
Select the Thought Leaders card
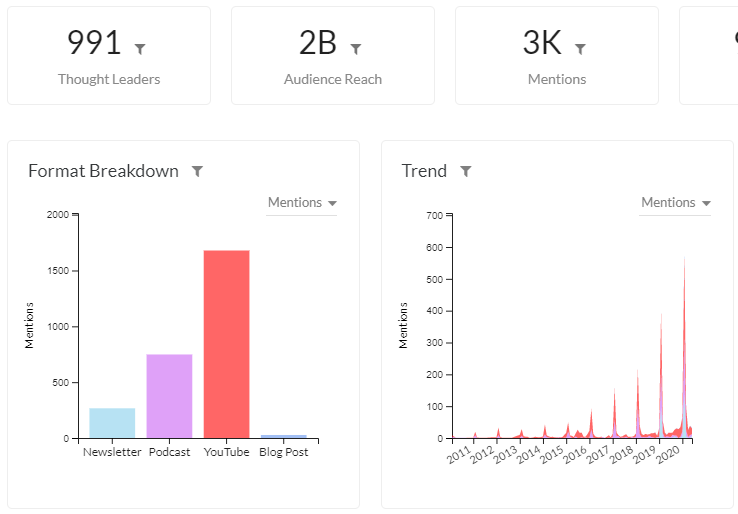coord(109,56)
